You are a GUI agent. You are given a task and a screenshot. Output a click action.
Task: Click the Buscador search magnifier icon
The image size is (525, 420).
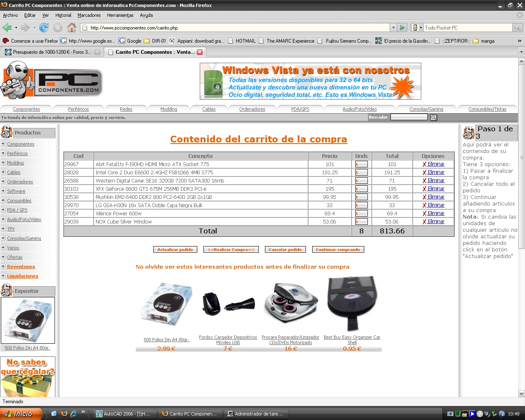(434, 117)
